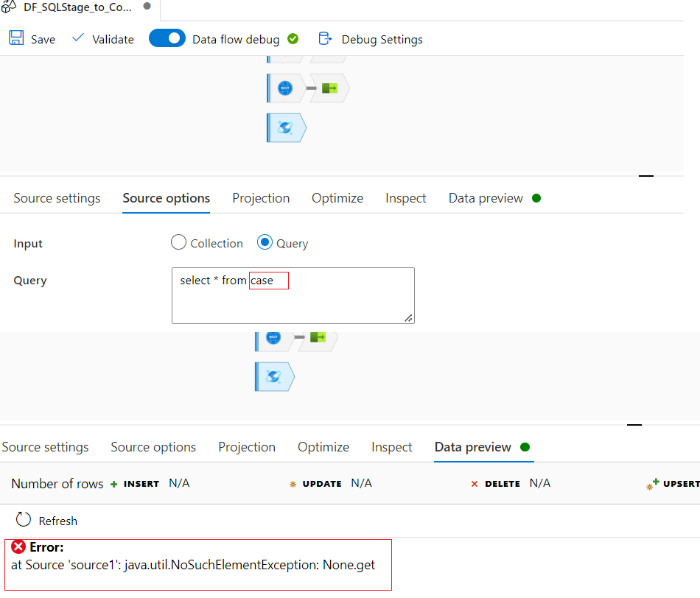
Task: Click the N/A value next to DELETE
Action: tap(539, 483)
